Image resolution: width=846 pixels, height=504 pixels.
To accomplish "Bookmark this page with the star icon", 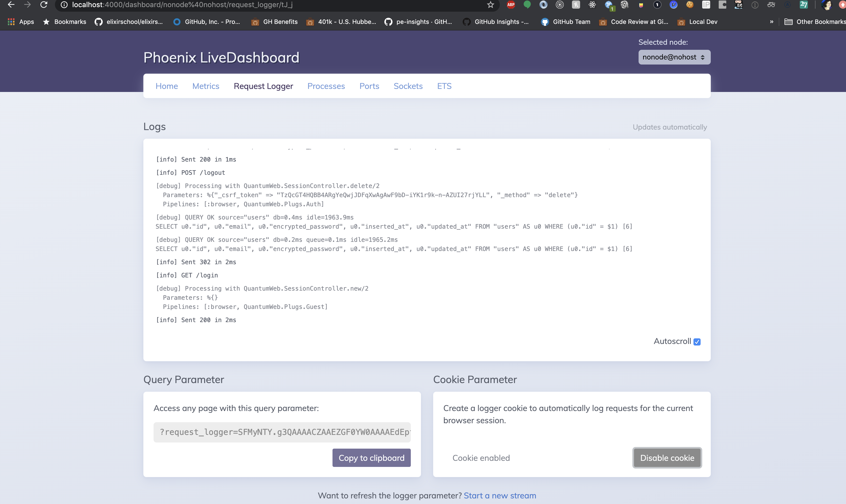I will coord(490,5).
